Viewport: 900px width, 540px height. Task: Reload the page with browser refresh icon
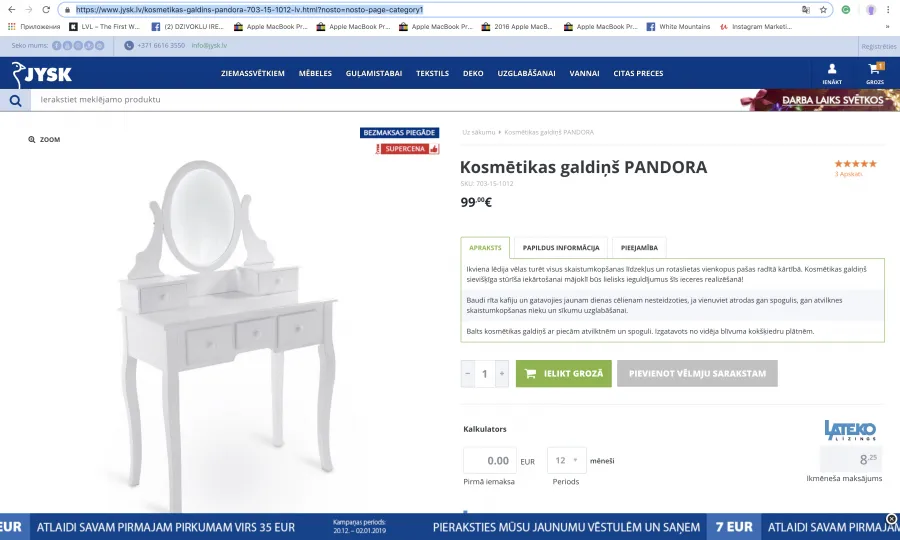click(46, 10)
